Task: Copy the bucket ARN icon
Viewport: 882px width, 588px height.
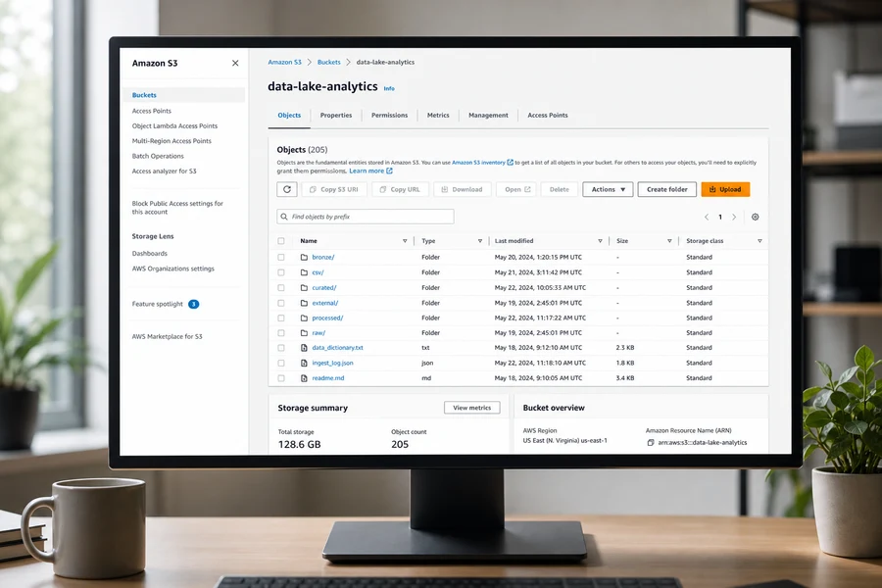Action: point(651,442)
